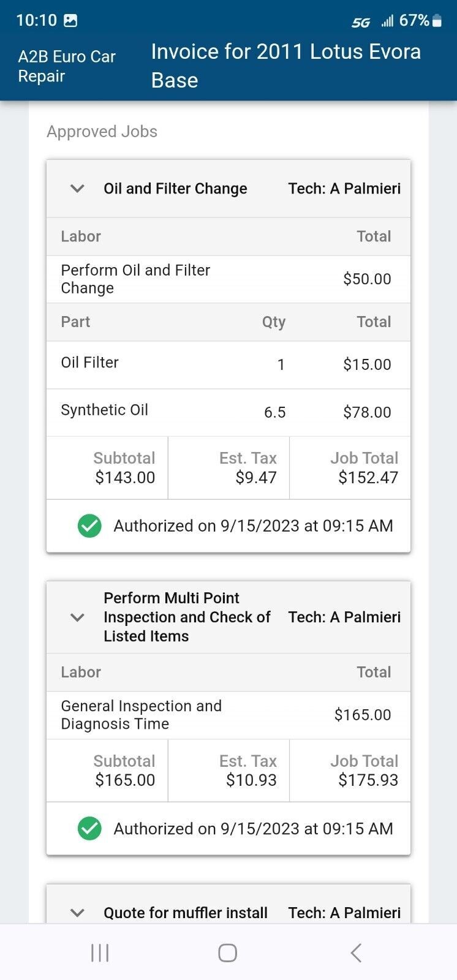Tap the Approved Jobs section heading
This screenshot has width=457, height=980.
[x=102, y=132]
